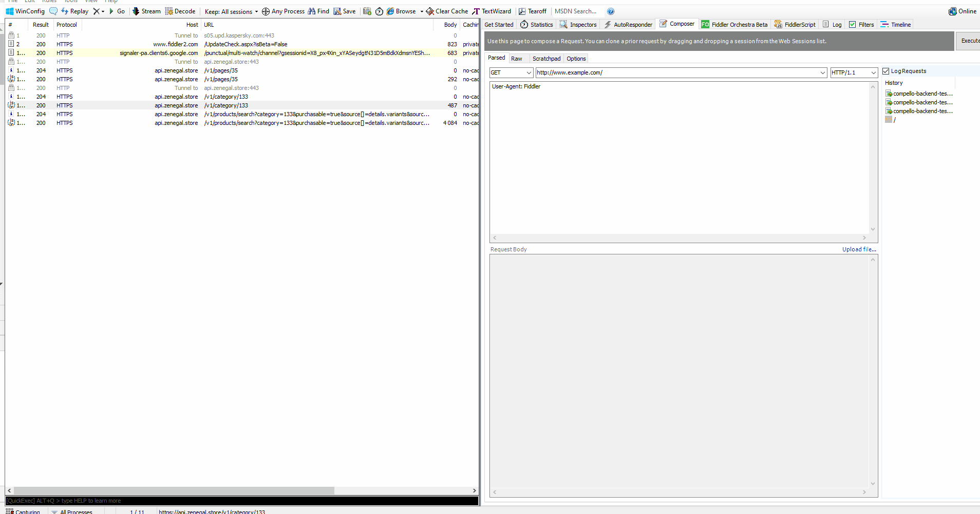Open the Keep: All sessions dropdown
This screenshot has width=980, height=514.
pos(231,11)
